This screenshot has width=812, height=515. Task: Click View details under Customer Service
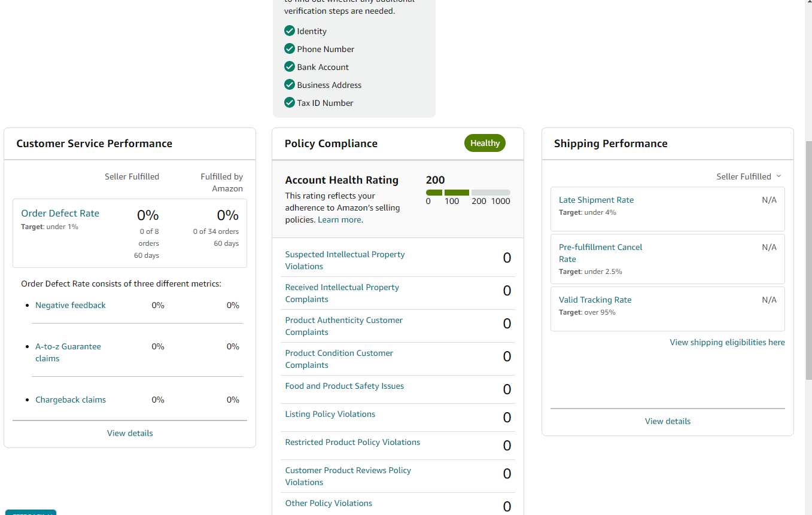pos(130,433)
